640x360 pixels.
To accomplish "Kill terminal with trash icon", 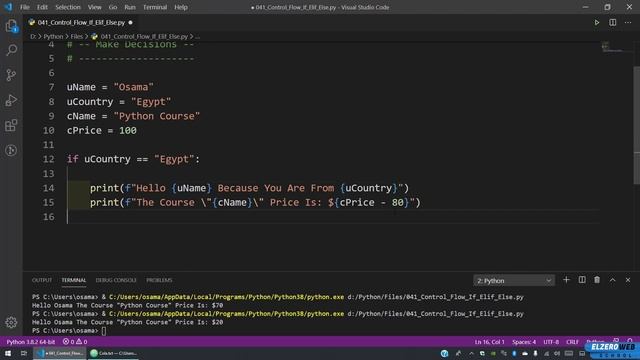I will click(597, 280).
